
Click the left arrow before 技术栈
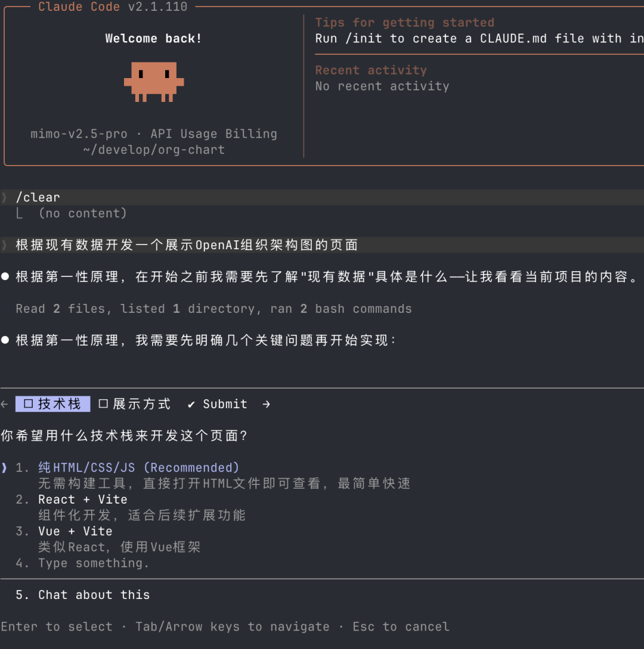tap(5, 404)
